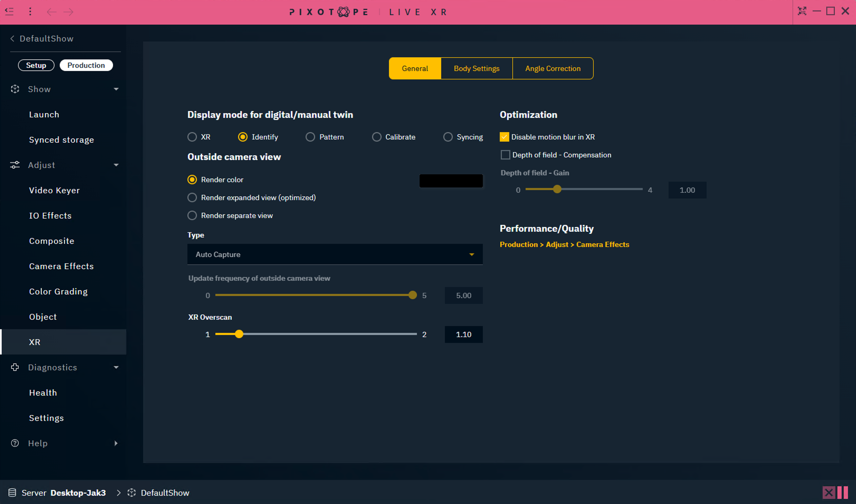Click the pause bars icon at bottom-right

pos(842,492)
